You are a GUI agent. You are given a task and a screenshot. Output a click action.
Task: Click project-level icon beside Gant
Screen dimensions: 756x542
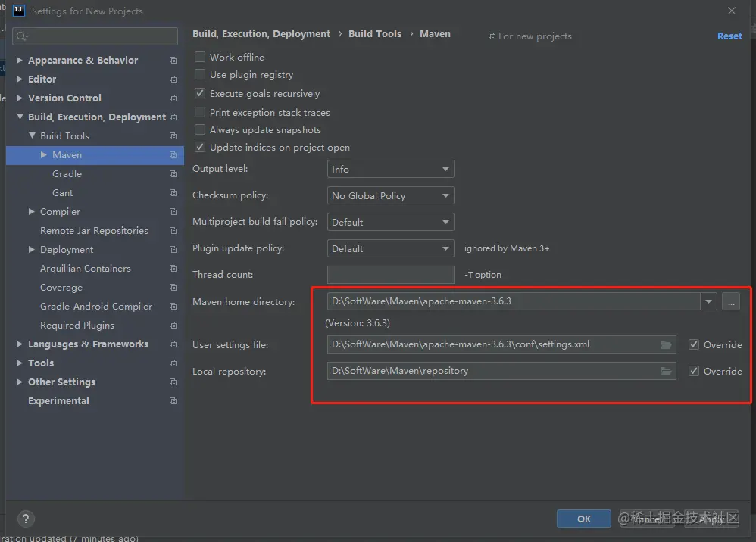point(173,193)
